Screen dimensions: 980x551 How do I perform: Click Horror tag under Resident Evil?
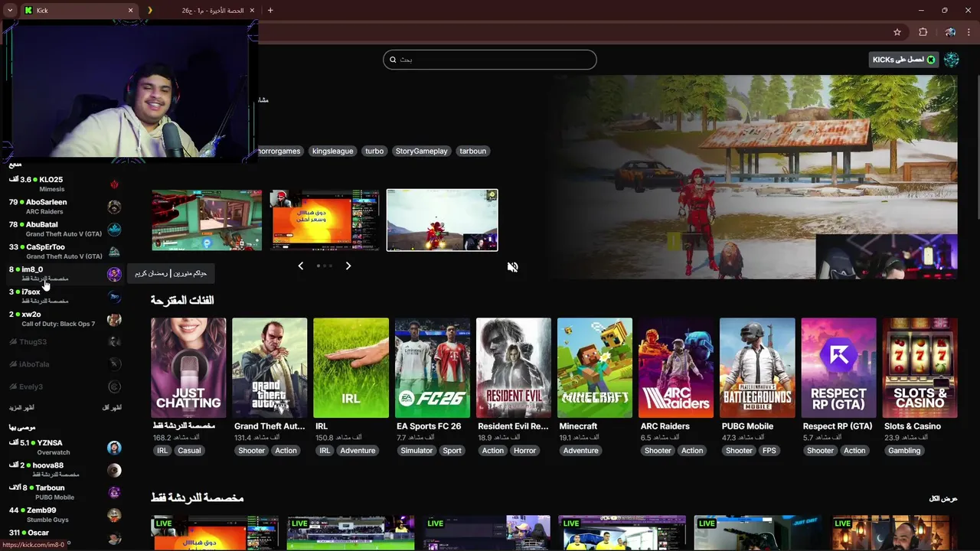pyautogui.click(x=524, y=451)
